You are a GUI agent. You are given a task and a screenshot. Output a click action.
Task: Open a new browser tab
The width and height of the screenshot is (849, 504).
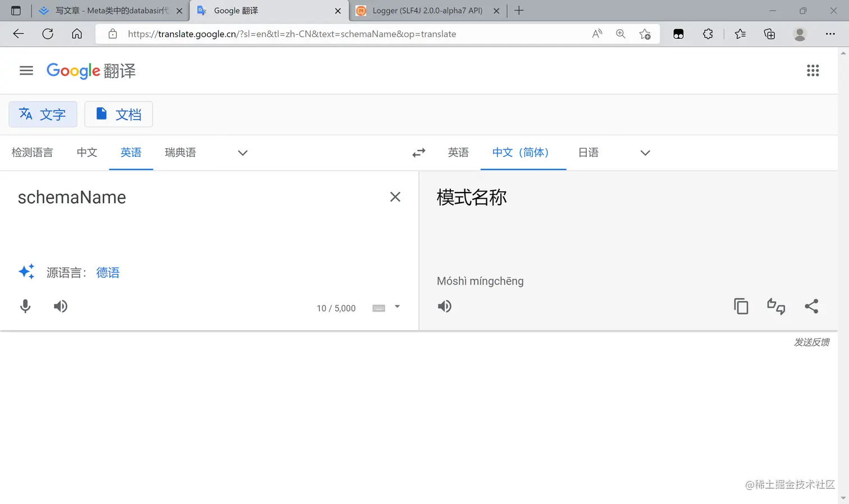coord(519,11)
